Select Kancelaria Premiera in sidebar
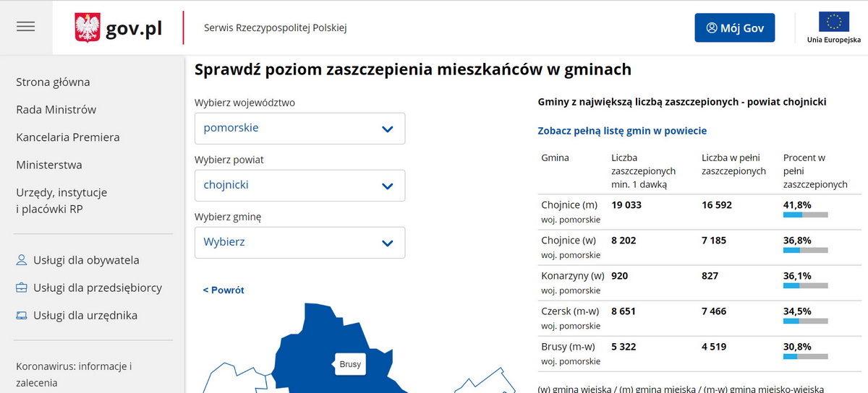The width and height of the screenshot is (868, 393). click(67, 137)
